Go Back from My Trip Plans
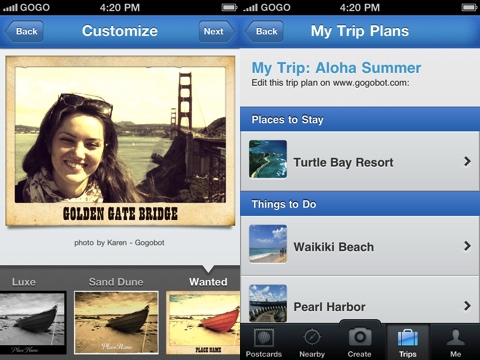 (x=264, y=31)
